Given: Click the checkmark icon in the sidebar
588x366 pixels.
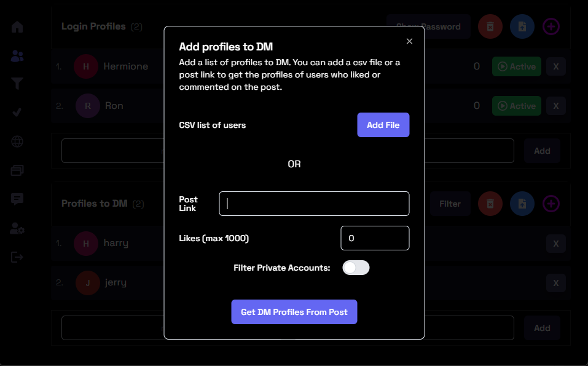Looking at the screenshot, I should click(17, 113).
